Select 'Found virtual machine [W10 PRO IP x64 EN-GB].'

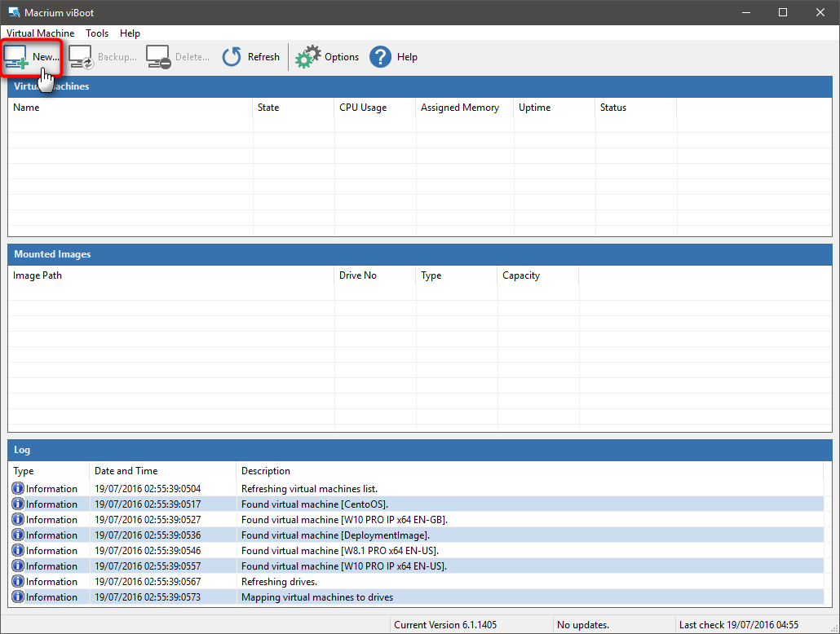point(344,520)
